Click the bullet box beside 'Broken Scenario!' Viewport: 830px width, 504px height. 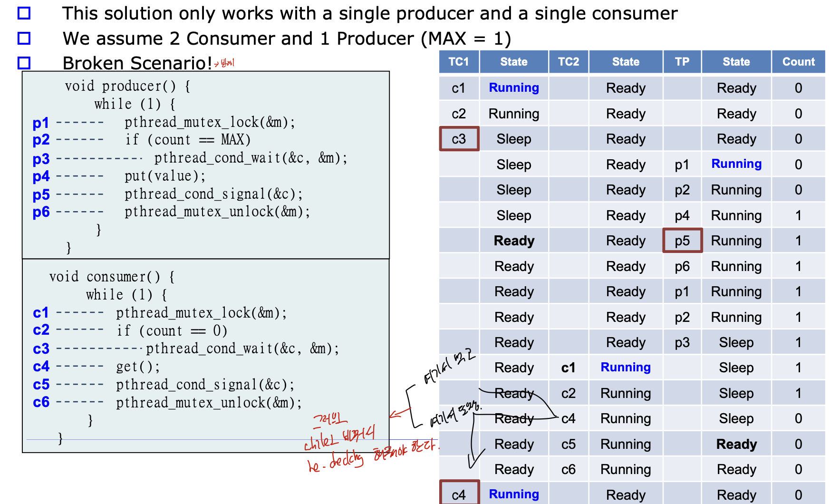click(24, 63)
